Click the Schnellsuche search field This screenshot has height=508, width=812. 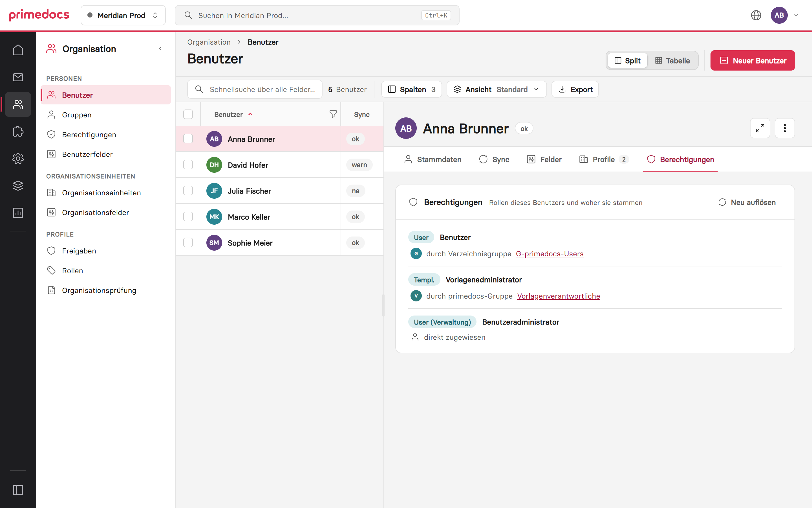tap(255, 89)
